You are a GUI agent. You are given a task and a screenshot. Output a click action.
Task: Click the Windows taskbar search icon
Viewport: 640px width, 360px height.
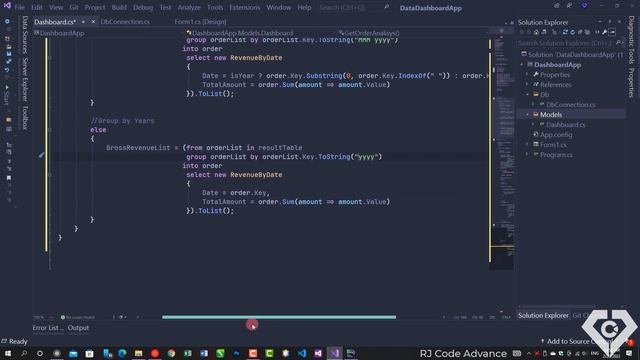pyautogui.click(x=24, y=353)
